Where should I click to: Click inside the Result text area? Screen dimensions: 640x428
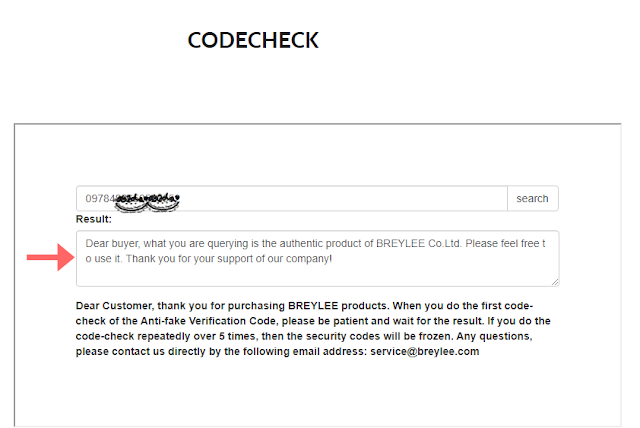tap(318, 258)
